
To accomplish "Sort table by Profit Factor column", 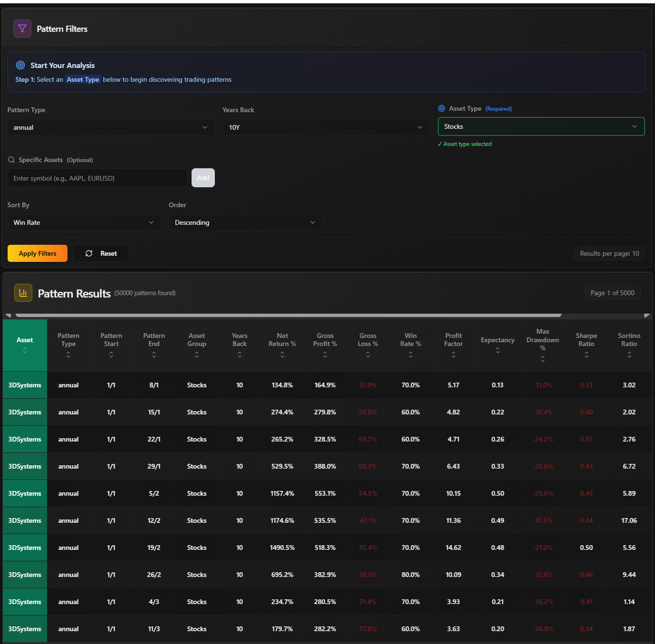I will pos(453,355).
